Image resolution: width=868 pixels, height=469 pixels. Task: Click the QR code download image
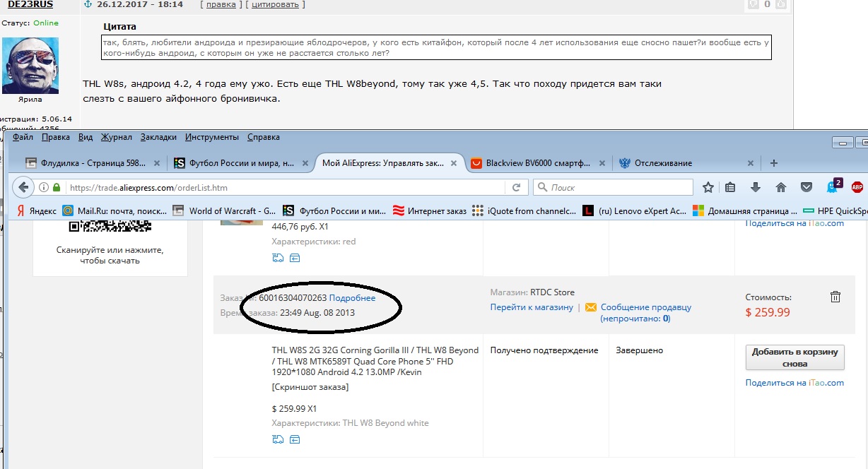(110, 225)
